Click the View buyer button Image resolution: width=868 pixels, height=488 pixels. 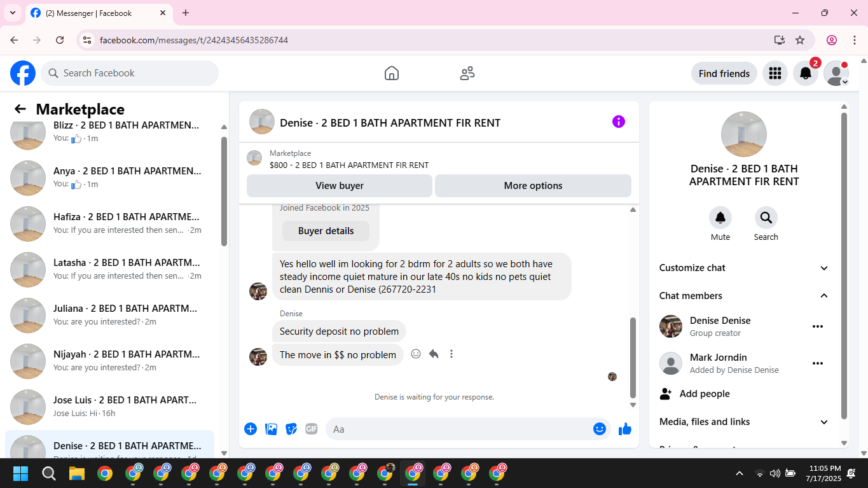(340, 186)
